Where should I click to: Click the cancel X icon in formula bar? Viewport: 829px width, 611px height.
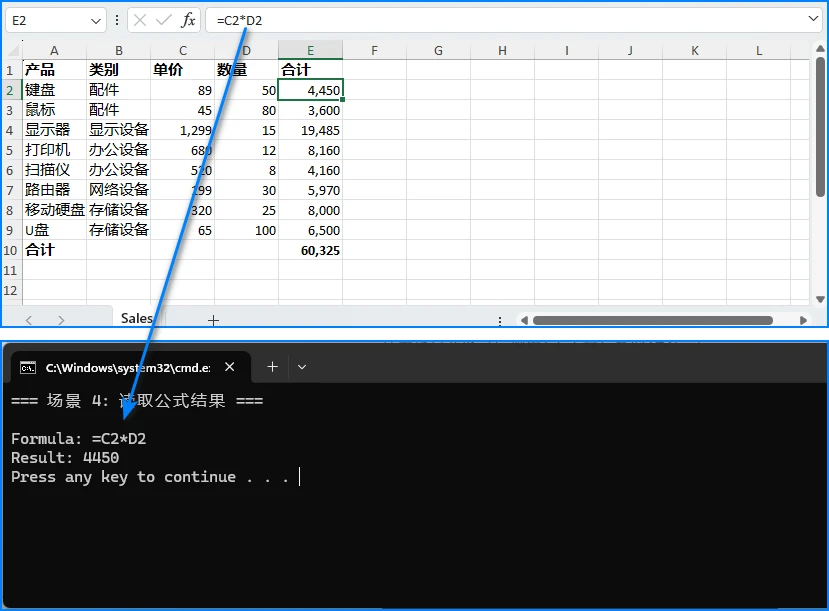click(140, 21)
